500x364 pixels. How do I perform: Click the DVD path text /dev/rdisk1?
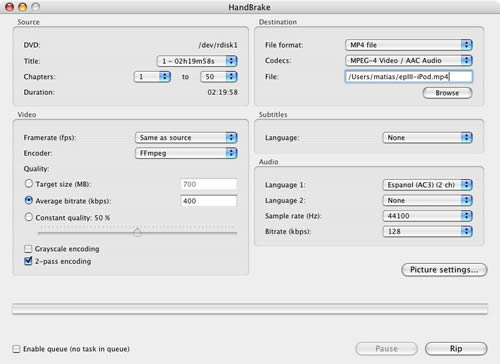click(218, 45)
